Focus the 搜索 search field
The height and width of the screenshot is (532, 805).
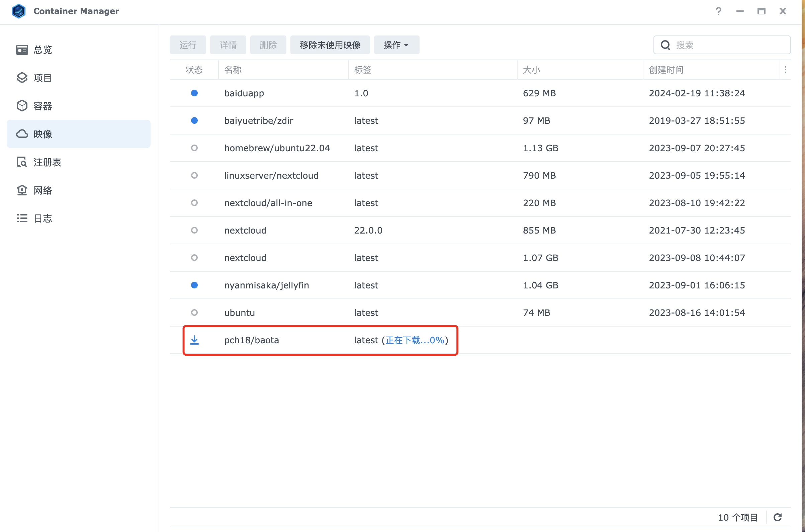722,45
